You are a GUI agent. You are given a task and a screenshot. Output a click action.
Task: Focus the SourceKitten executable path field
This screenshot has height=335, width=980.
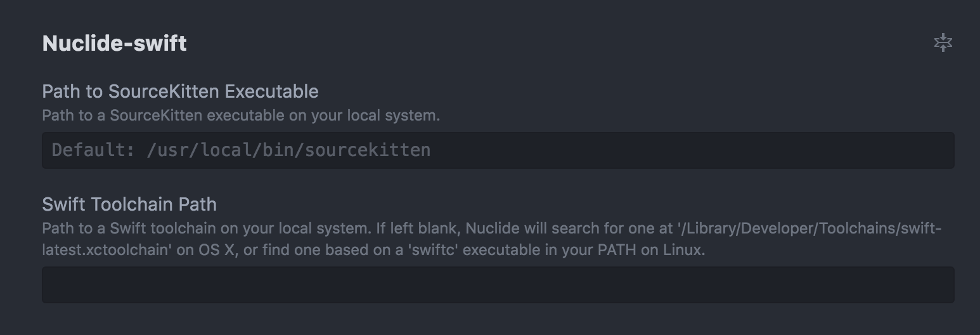pos(498,150)
